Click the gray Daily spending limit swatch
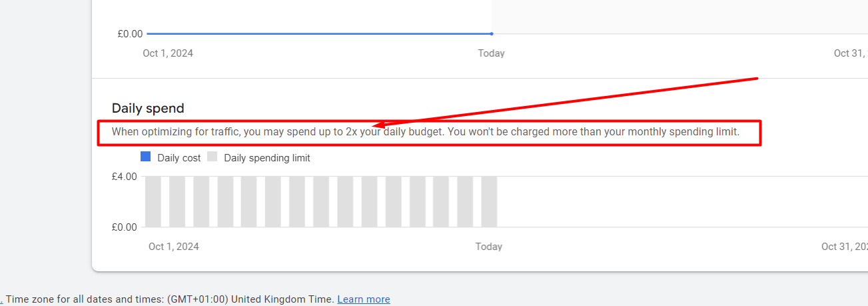This screenshot has width=868, height=306. coord(213,157)
